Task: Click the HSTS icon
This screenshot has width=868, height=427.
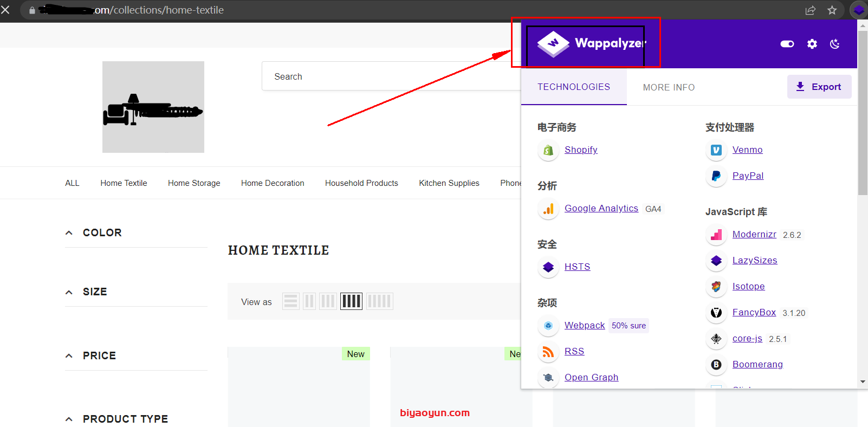Action: point(548,267)
